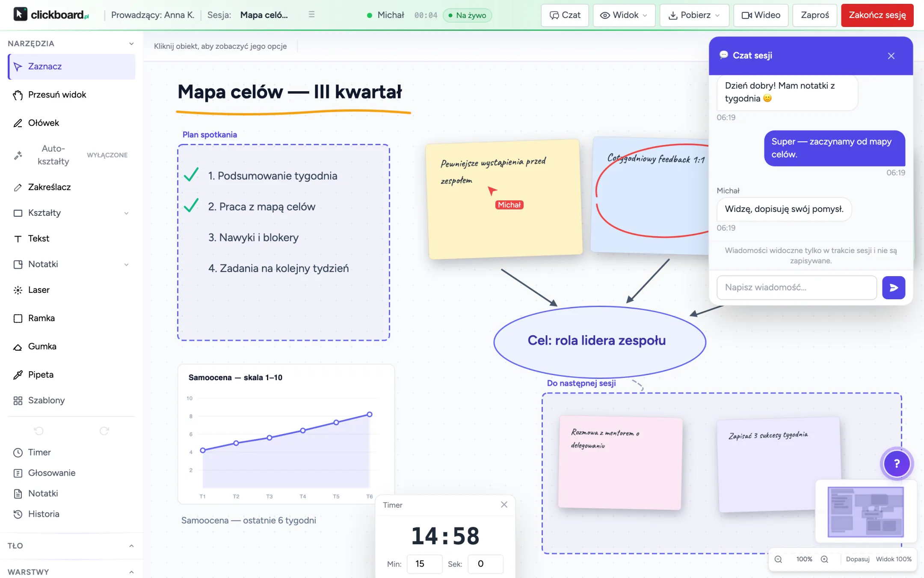
Task: Click the minimap thumbnail
Action: [x=865, y=512]
